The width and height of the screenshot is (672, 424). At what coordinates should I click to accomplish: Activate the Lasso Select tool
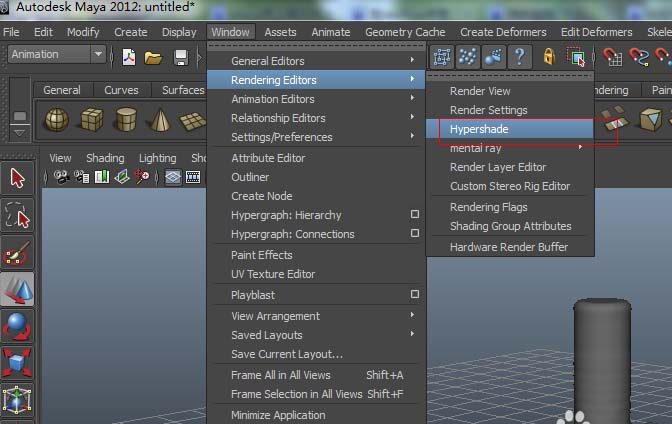click(x=17, y=216)
